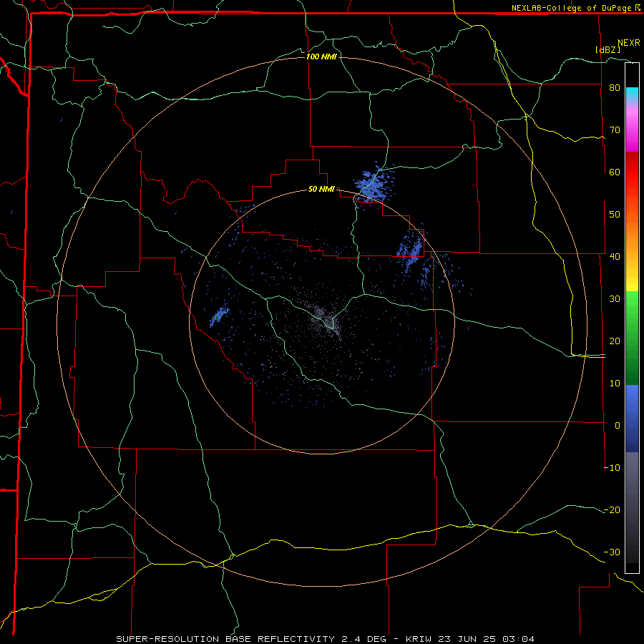Click the -10 dBZ scale value
644x644 pixels.
point(612,468)
